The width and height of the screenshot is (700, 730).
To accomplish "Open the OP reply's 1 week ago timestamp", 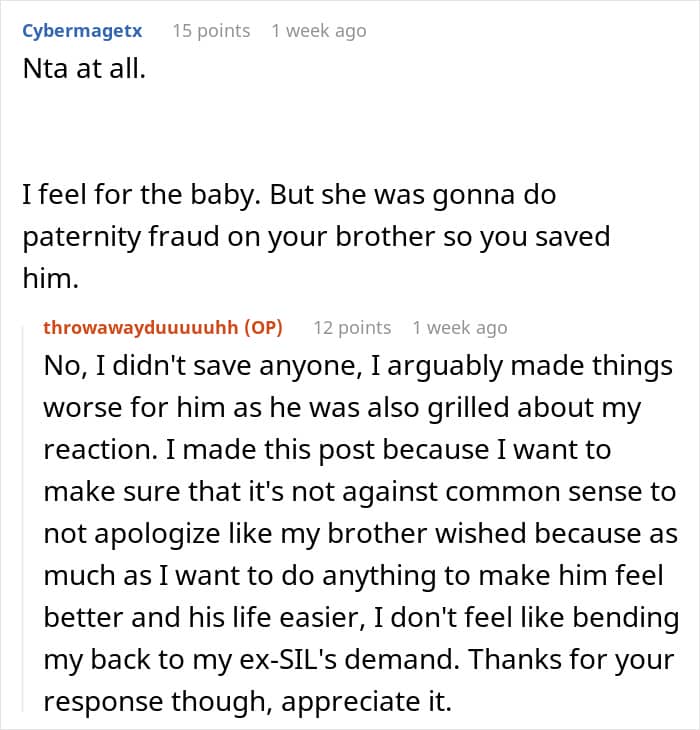I will pyautogui.click(x=460, y=328).
